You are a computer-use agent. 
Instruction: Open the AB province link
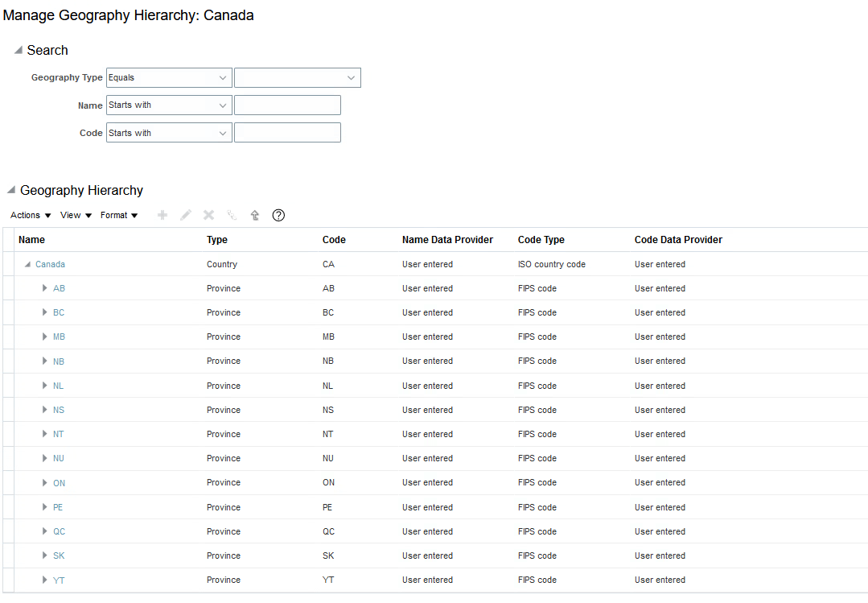[59, 288]
